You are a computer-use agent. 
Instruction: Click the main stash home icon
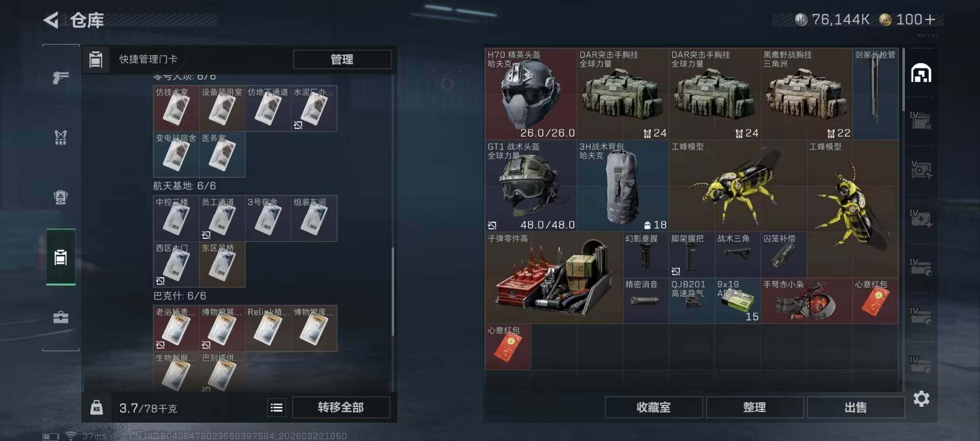tap(921, 73)
